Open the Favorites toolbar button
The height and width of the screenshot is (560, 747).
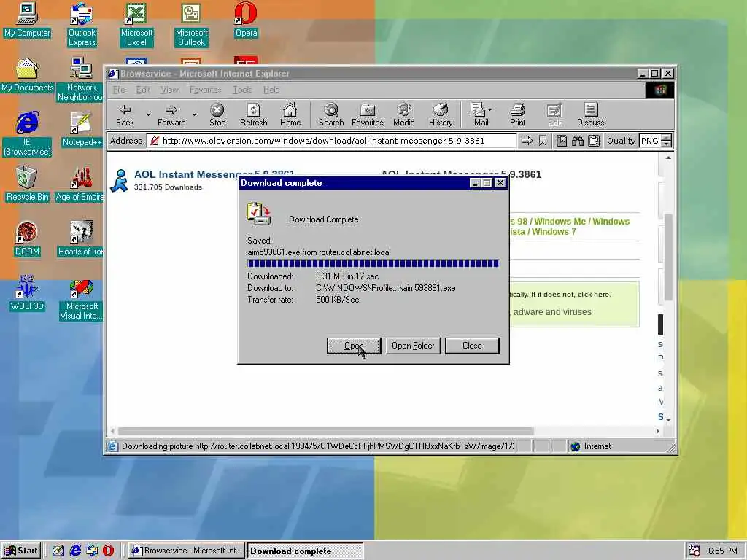368,114
